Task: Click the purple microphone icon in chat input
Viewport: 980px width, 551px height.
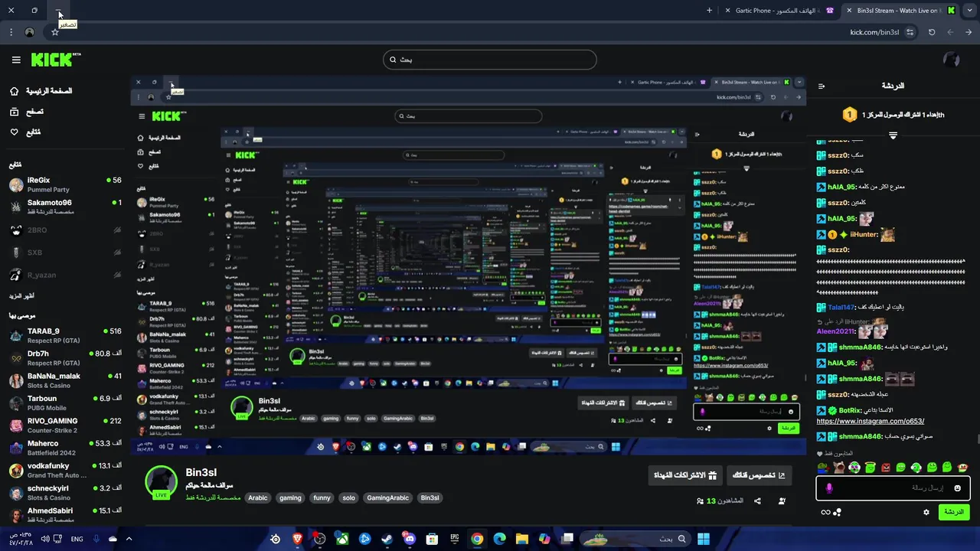Action: pos(828,487)
